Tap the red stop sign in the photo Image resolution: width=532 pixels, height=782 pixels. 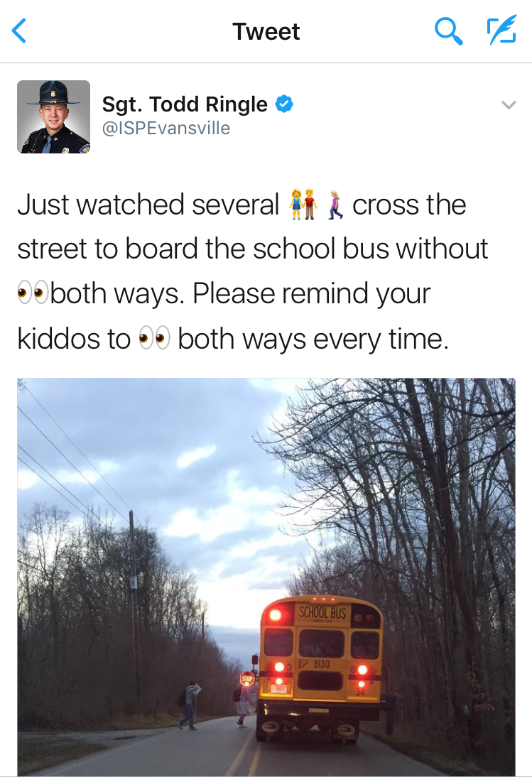pyautogui.click(x=247, y=679)
